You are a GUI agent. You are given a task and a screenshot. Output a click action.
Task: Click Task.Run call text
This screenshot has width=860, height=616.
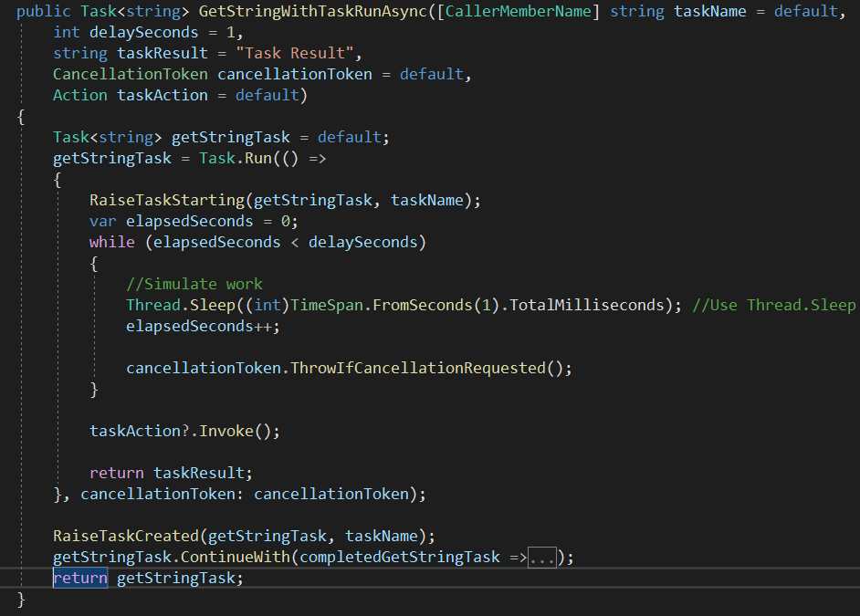(x=236, y=159)
